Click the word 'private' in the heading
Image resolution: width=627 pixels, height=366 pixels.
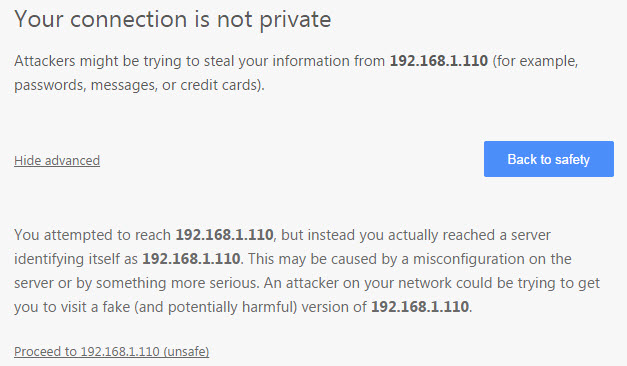(295, 19)
